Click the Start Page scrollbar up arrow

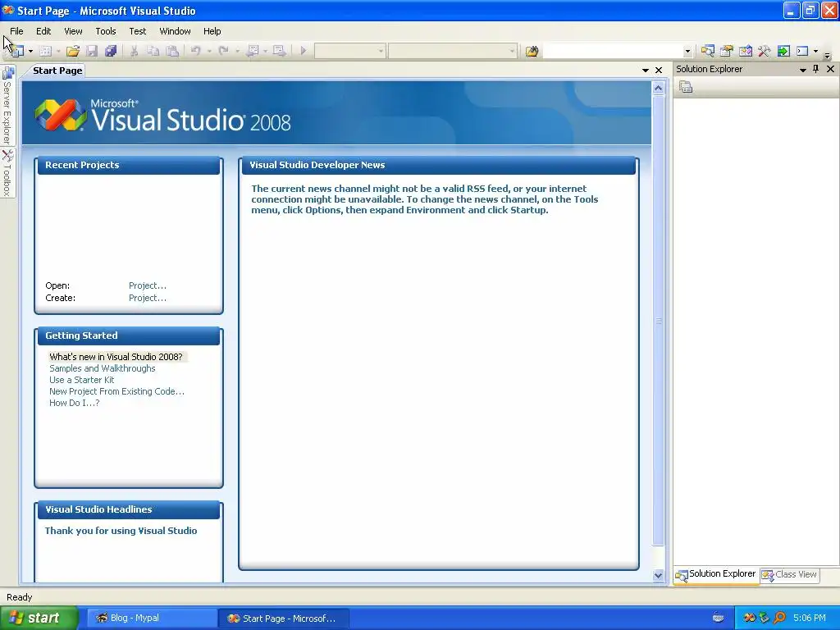point(659,89)
